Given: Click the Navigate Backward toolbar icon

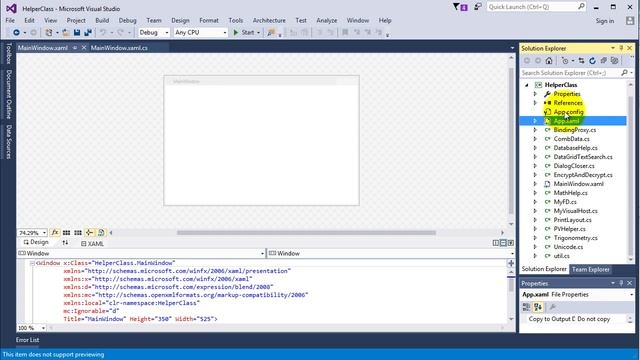Looking at the screenshot, I should (16, 32).
